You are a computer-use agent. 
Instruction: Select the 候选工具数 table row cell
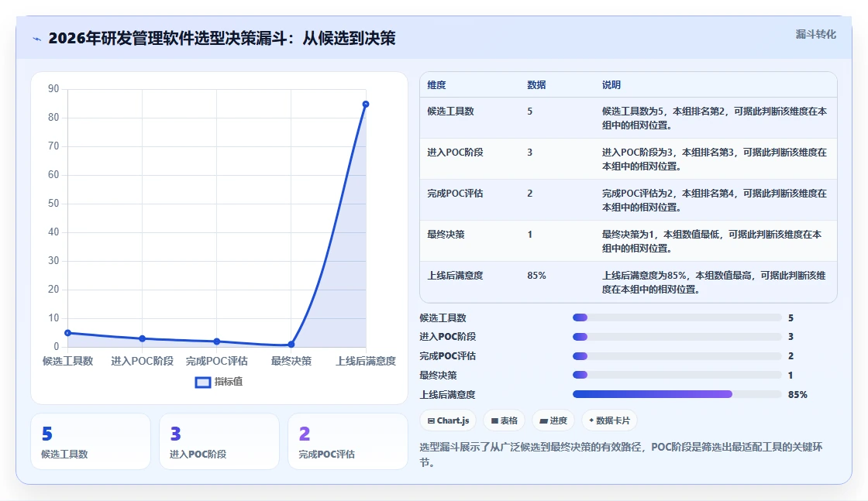point(450,112)
